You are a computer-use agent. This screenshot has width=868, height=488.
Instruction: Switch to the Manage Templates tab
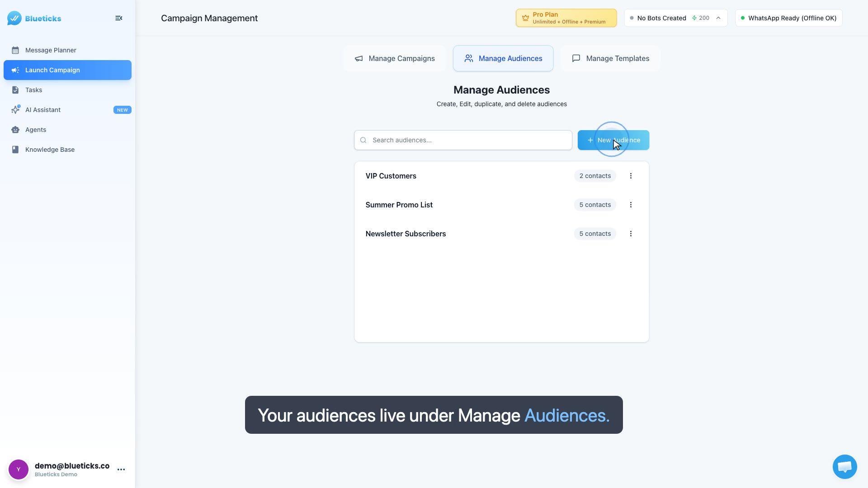pyautogui.click(x=610, y=58)
